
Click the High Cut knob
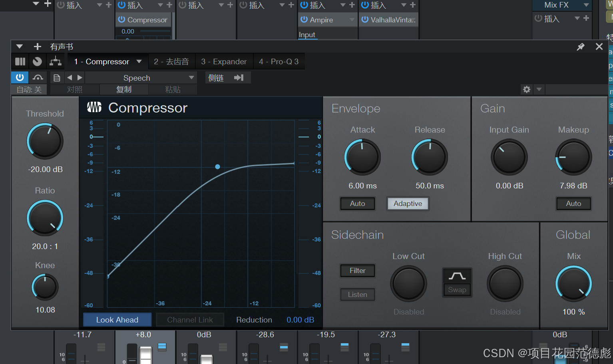[x=505, y=284]
